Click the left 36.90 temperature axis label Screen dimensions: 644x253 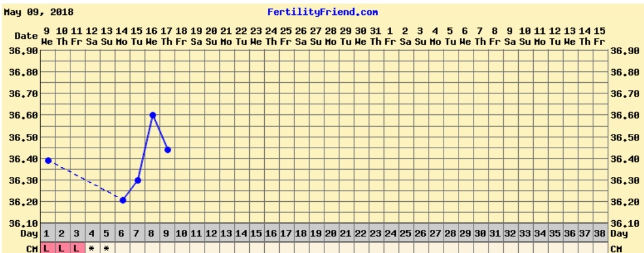coord(22,51)
